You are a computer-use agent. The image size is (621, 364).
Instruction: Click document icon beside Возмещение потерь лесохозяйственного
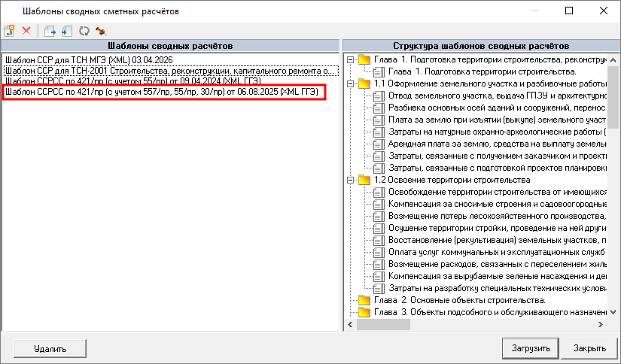379,217
